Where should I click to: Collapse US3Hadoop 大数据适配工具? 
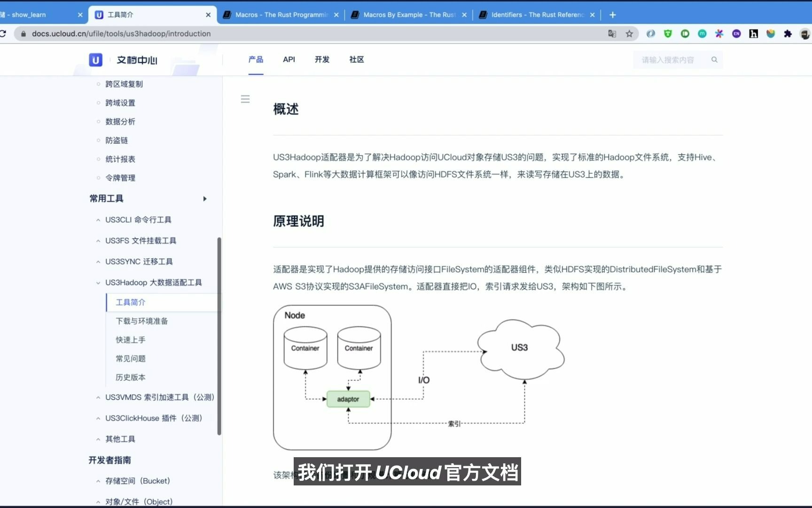tap(153, 283)
